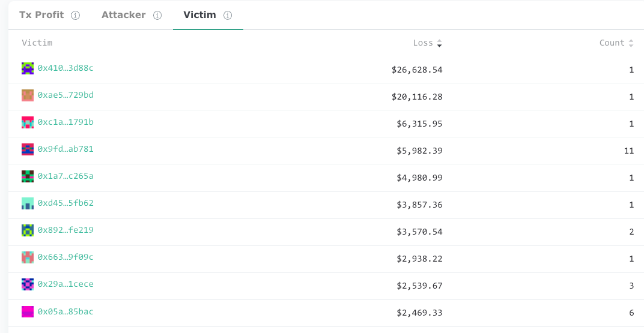
Task: Click the info icon beside Tx Profit
Action: point(75,16)
